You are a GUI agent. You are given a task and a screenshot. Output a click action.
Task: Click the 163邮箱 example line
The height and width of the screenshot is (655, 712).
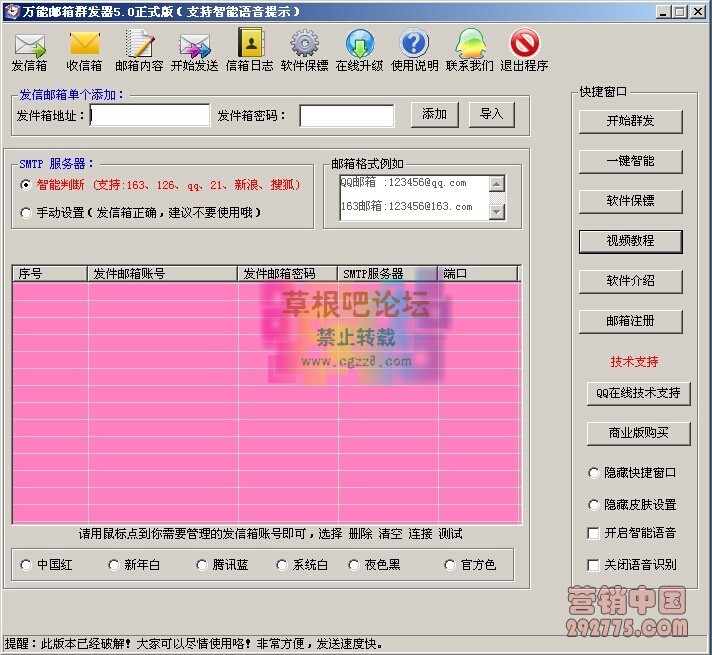[406, 207]
